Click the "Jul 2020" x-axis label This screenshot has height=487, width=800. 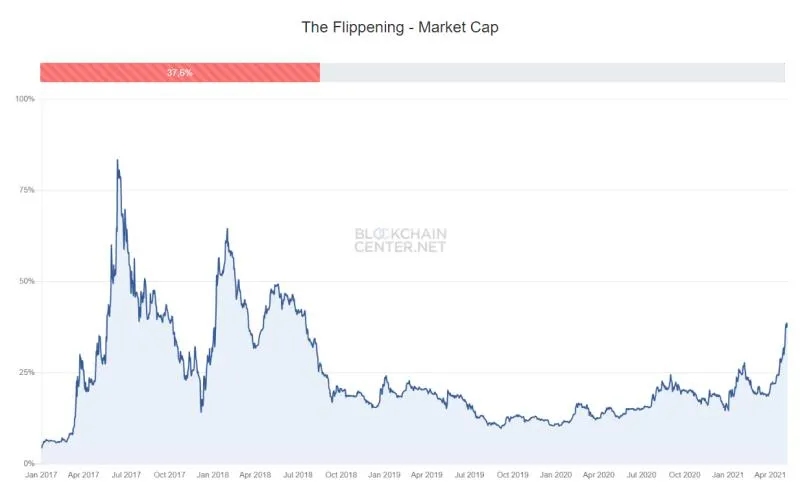point(642,474)
